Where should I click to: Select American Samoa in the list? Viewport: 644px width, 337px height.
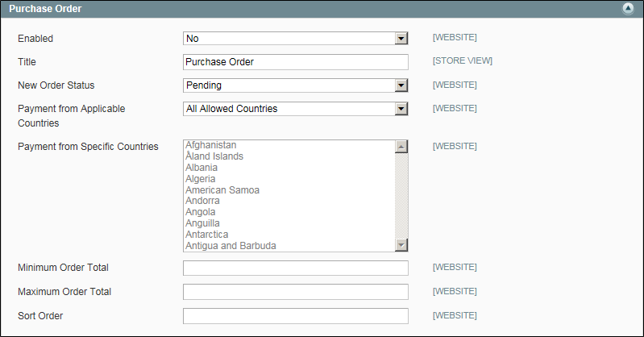pyautogui.click(x=289, y=190)
